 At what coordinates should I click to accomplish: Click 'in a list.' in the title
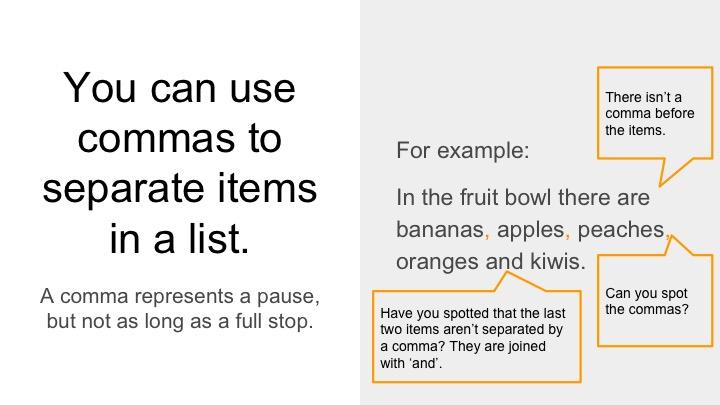point(179,237)
